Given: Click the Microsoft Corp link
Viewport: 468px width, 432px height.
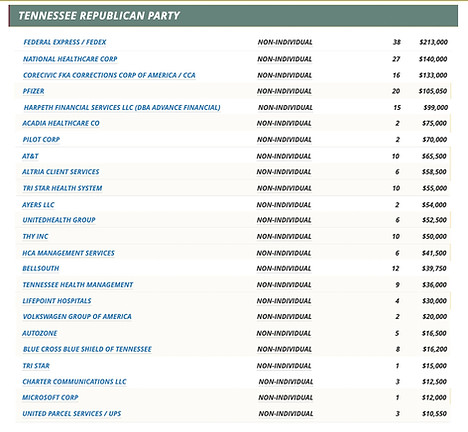Looking at the screenshot, I should (x=50, y=398).
